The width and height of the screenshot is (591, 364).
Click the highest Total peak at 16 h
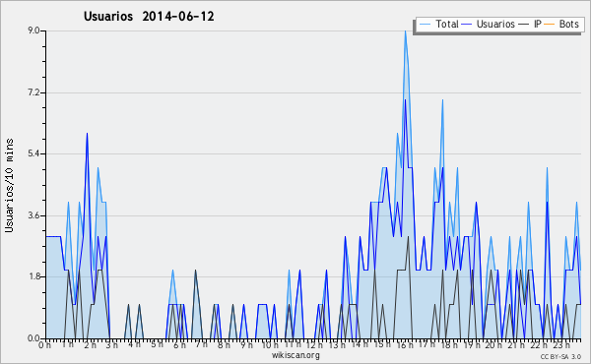coord(405,31)
